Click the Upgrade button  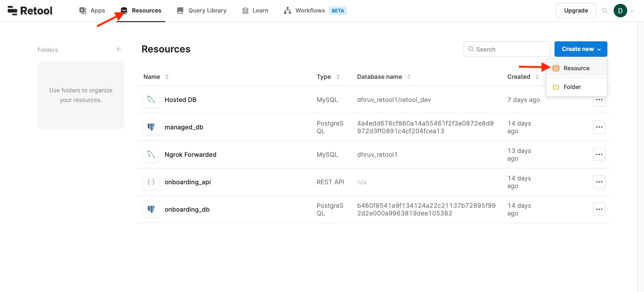[576, 11]
